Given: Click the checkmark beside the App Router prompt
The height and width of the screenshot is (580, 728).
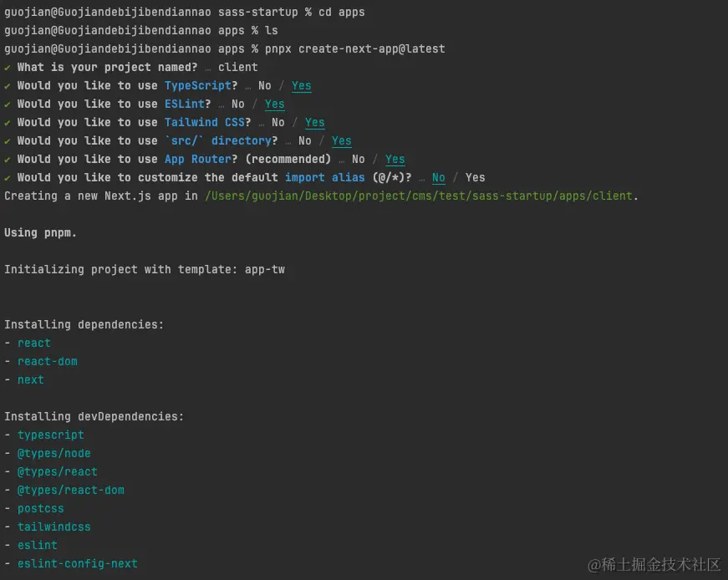Looking at the screenshot, I should tap(8, 160).
